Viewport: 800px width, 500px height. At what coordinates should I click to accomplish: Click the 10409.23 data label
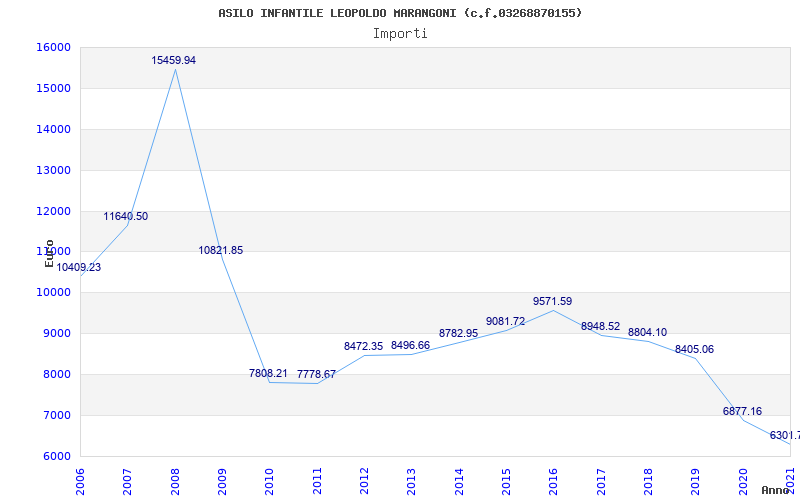[79, 267]
